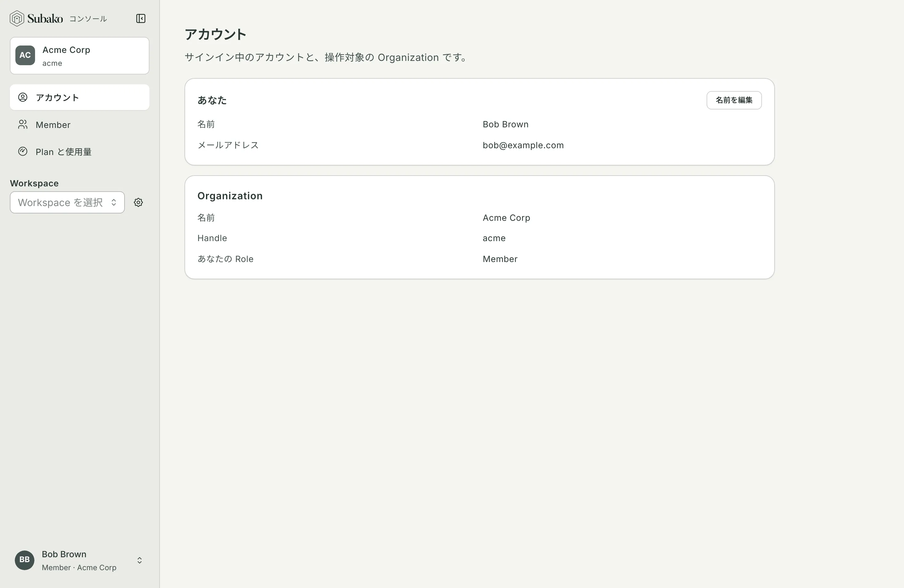Click the あなたの Role label

tap(225, 259)
